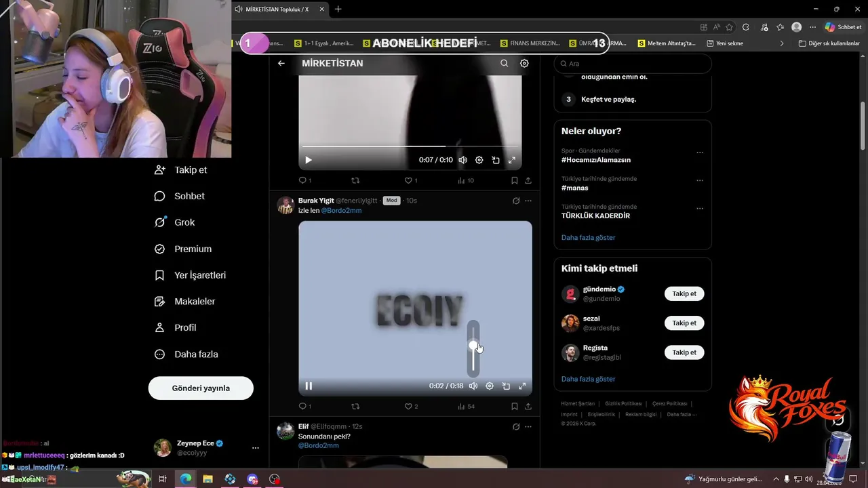Screen dimensions: 868x488
Task: Share Burak Yigit's post
Action: (x=528, y=406)
